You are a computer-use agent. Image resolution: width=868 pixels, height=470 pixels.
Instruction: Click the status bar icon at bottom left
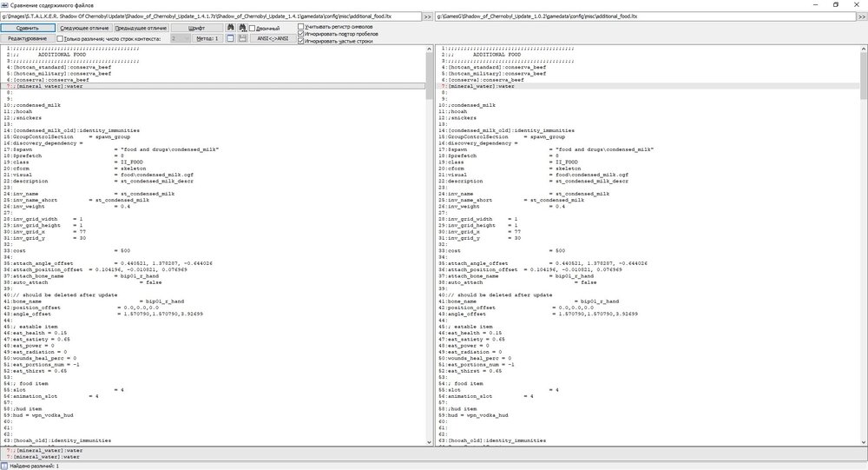tap(5, 466)
